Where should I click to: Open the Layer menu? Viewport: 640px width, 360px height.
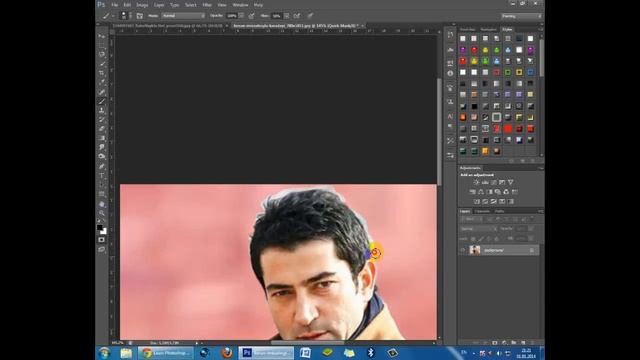point(159,5)
